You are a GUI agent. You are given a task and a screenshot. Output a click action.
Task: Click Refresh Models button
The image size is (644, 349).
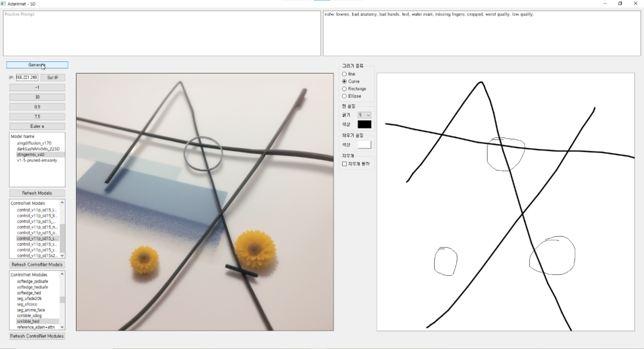tap(37, 193)
